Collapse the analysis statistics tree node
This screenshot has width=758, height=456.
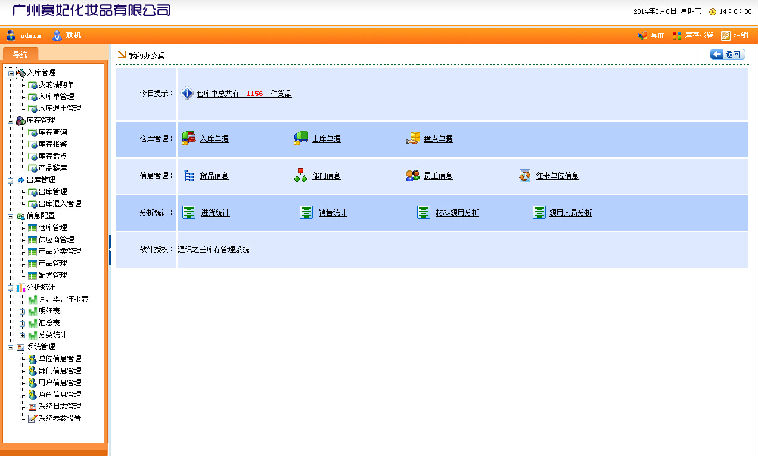coord(11,288)
